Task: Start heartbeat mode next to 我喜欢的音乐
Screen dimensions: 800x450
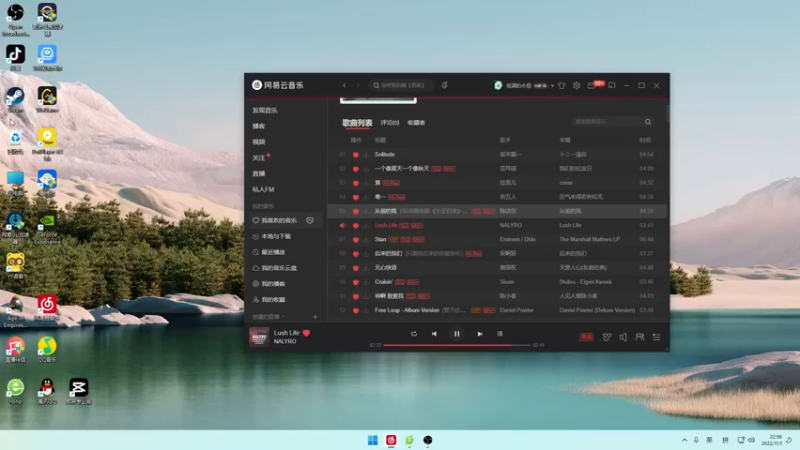Action: pos(310,220)
